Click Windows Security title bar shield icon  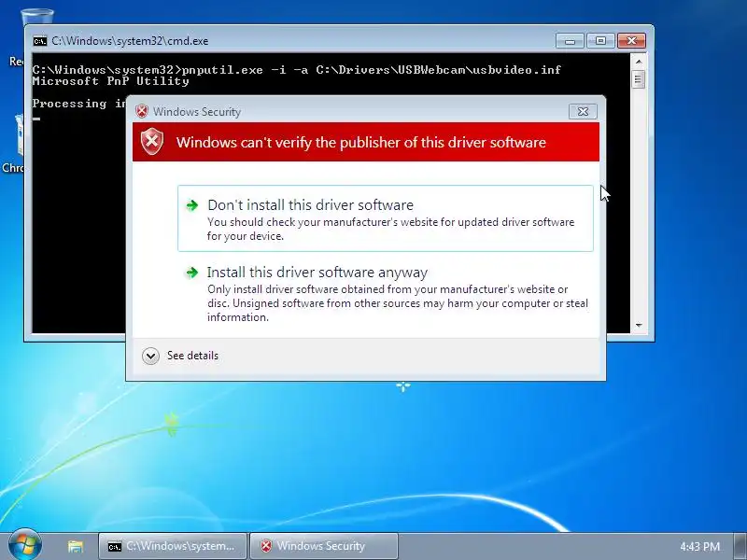142,111
